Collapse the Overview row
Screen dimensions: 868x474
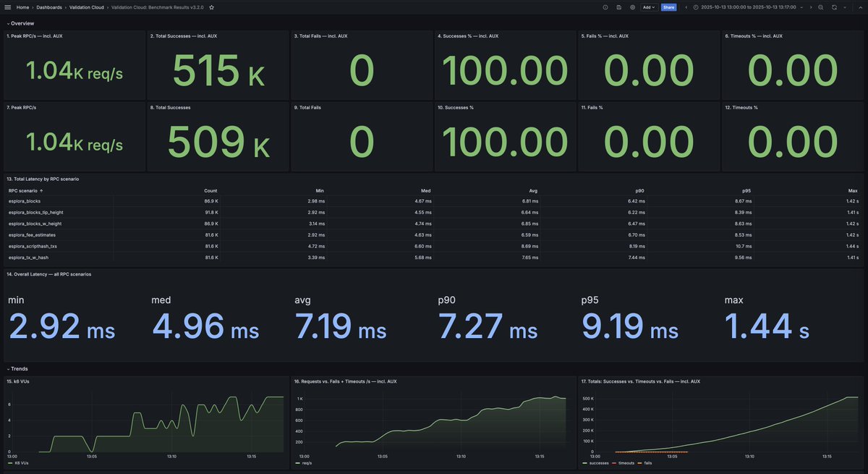pos(20,23)
